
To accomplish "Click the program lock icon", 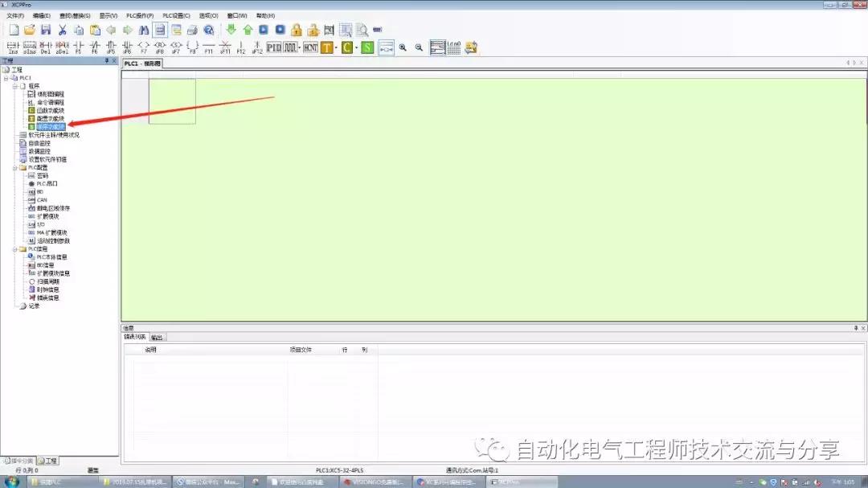I will pyautogui.click(x=297, y=29).
